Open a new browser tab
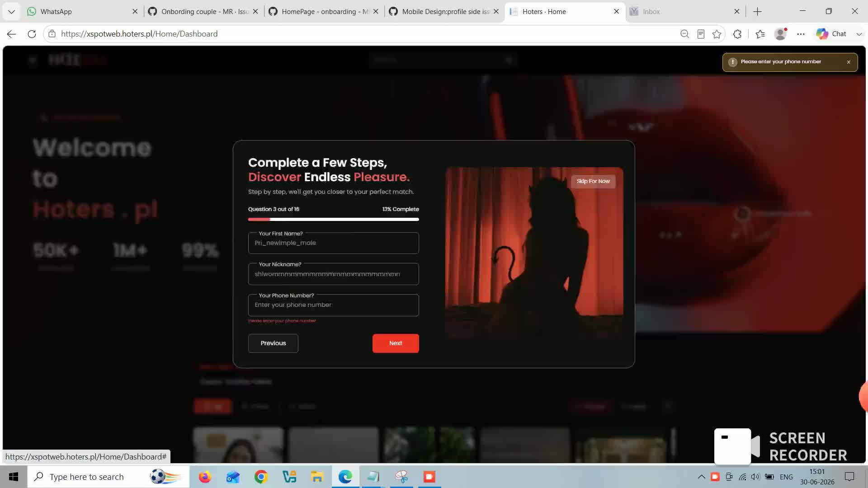This screenshot has width=868, height=488. (x=758, y=12)
